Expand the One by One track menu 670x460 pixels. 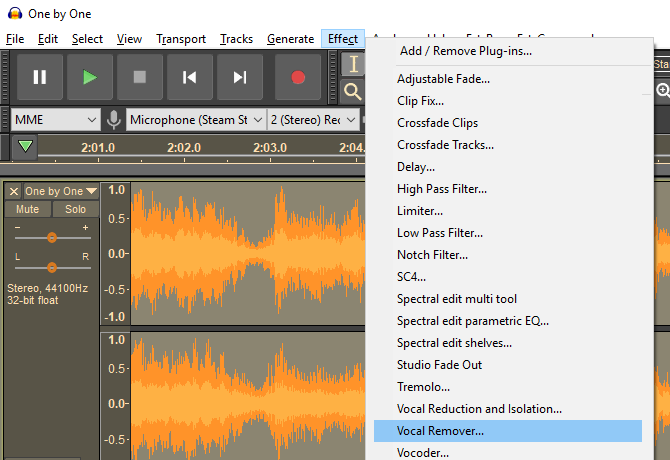tap(61, 191)
